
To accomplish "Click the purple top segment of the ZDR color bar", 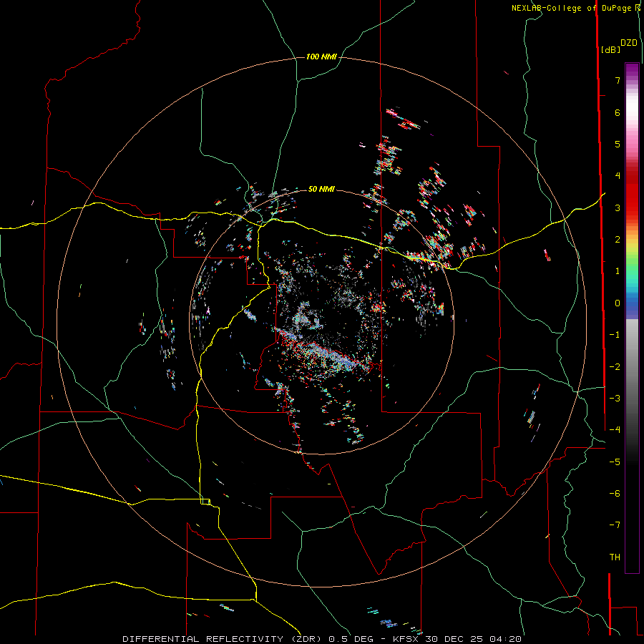I will pyautogui.click(x=632, y=71).
